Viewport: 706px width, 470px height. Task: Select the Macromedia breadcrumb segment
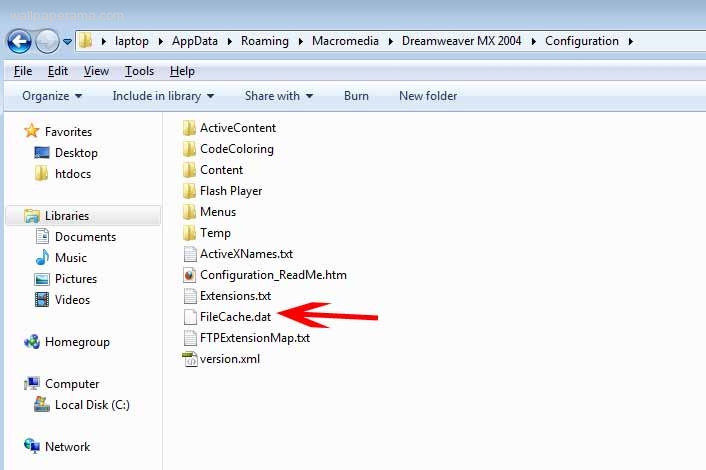click(345, 41)
